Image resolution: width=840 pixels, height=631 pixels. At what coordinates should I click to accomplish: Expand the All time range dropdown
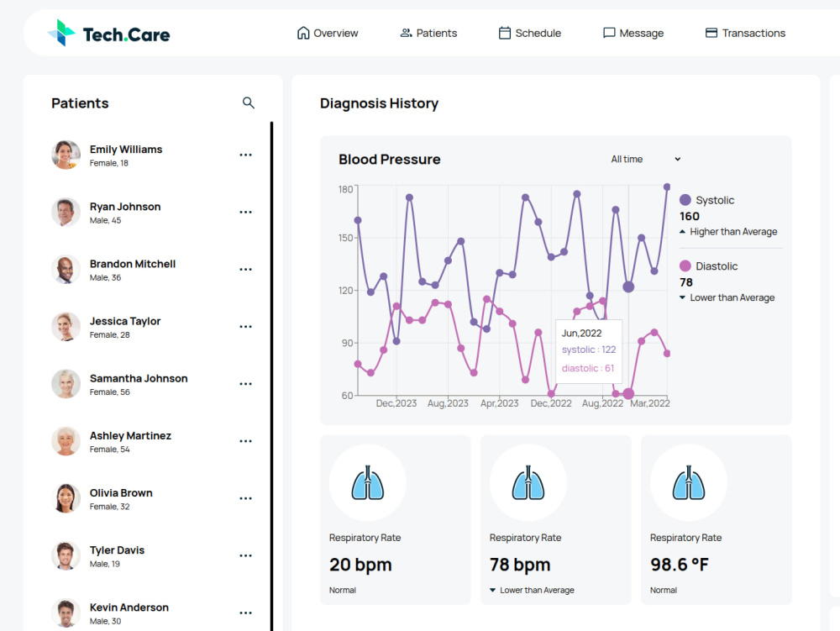click(645, 159)
